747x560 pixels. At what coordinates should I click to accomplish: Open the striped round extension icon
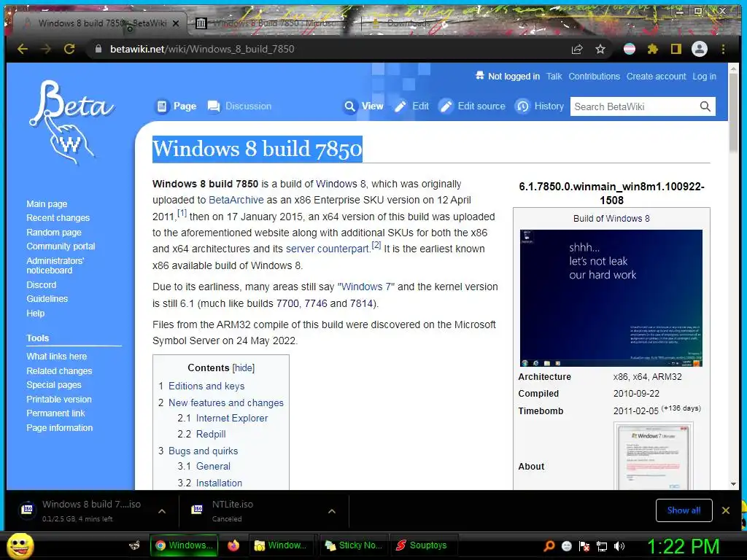pos(630,49)
